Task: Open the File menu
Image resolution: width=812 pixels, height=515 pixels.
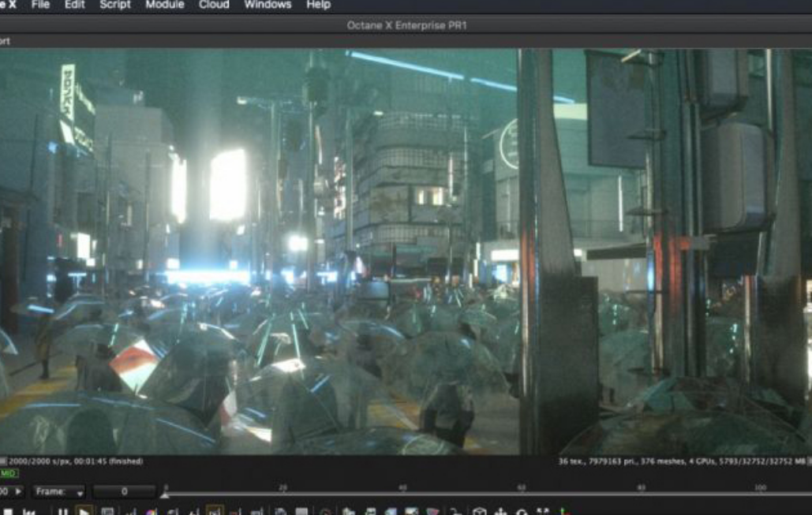Action: click(40, 5)
